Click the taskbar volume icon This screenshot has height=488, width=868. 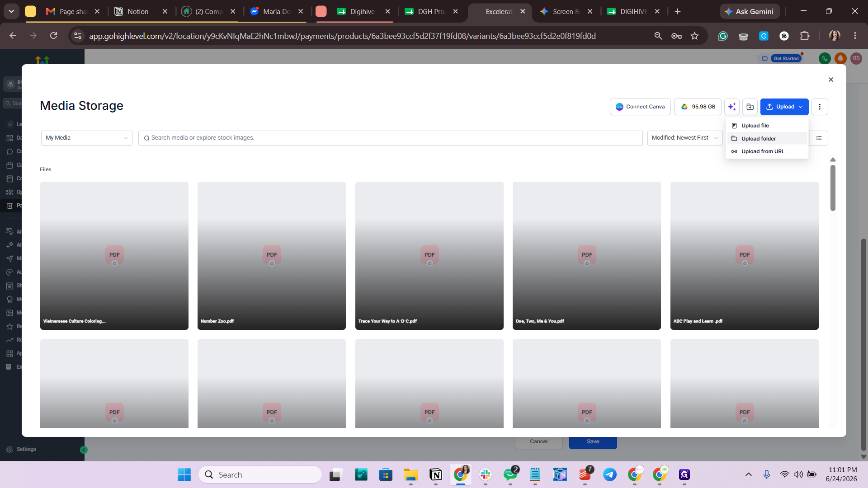[x=798, y=475]
